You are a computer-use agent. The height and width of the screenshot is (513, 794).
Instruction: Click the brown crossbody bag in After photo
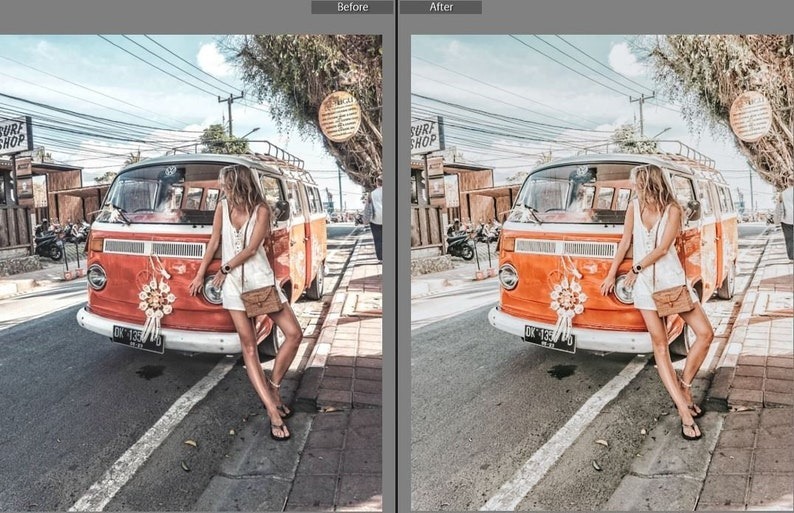pos(672,300)
